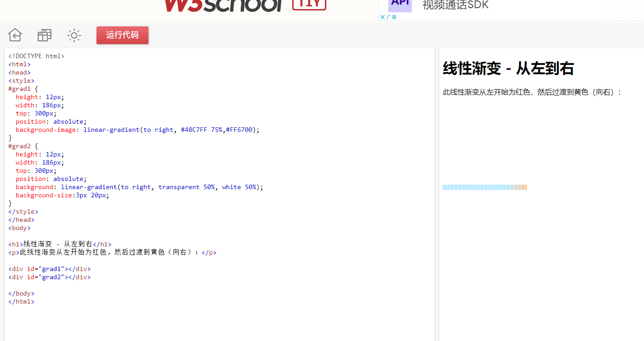Click the #grad2 selector line
644x341 pixels.
point(23,146)
